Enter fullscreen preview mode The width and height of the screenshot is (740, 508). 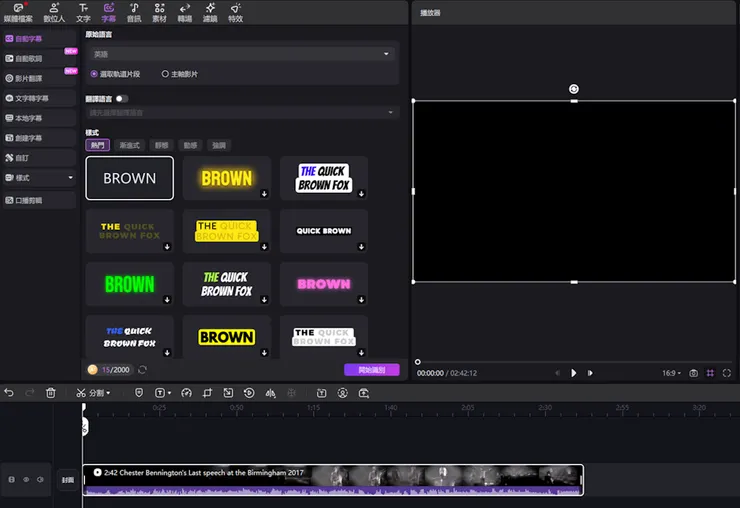point(727,373)
